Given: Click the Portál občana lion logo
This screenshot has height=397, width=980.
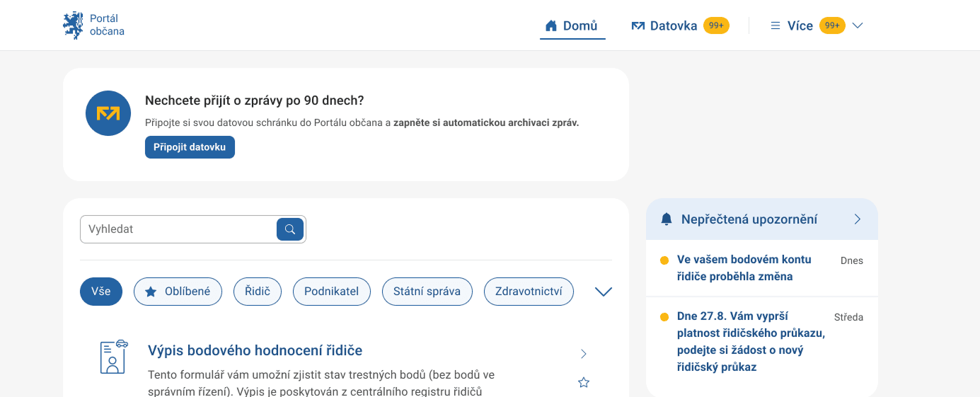Looking at the screenshot, I should 73,25.
